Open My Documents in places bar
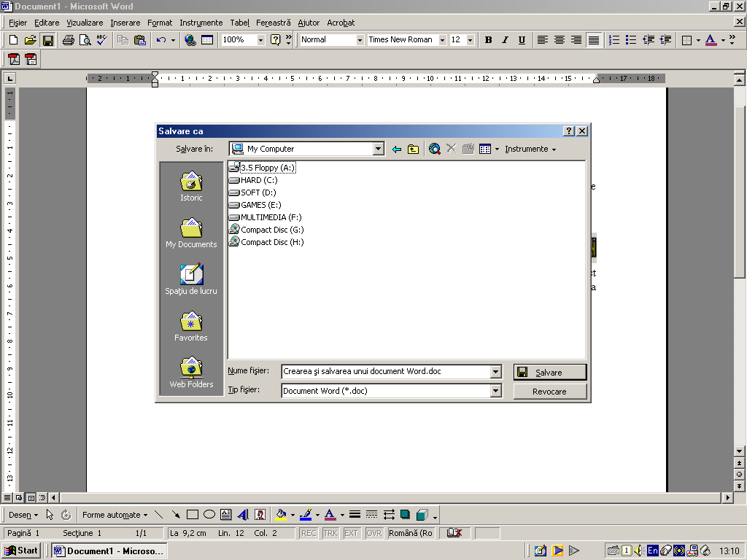Screen dimensions: 747x560 tap(191, 233)
